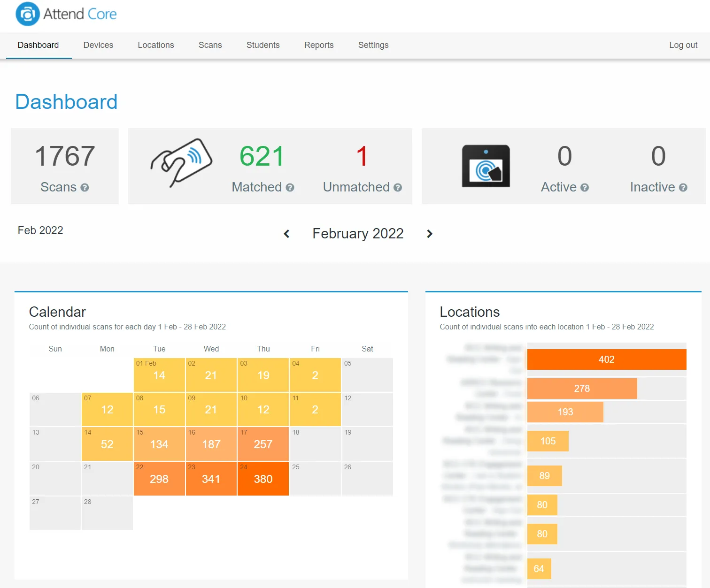Select calendar day 17 with 257 scans
710x588 pixels.
tap(263, 444)
